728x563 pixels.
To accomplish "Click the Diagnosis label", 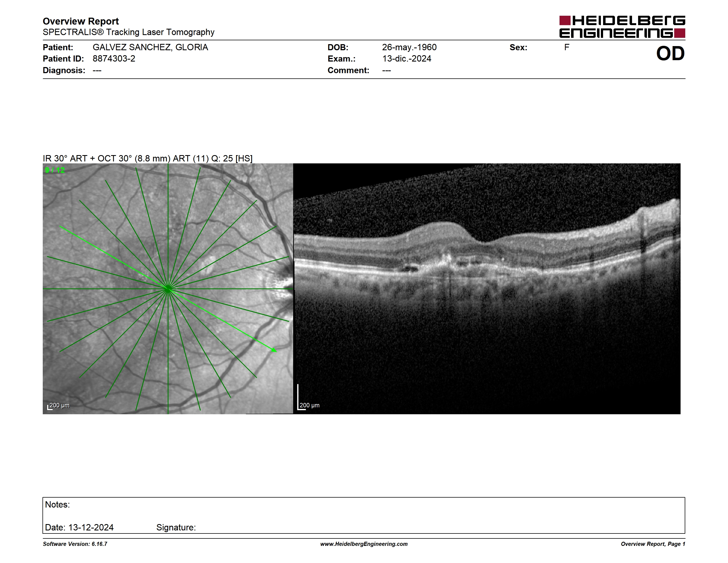I will pyautogui.click(x=64, y=70).
